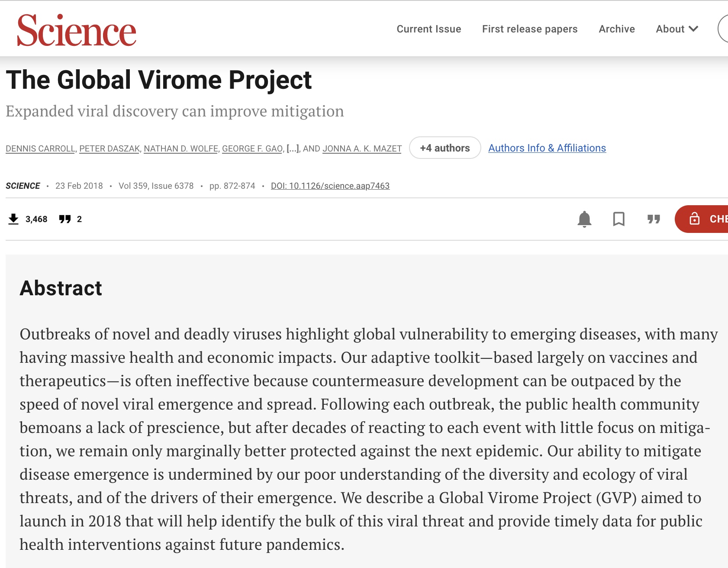
Task: Click the Science journal logo
Action: coord(77,30)
